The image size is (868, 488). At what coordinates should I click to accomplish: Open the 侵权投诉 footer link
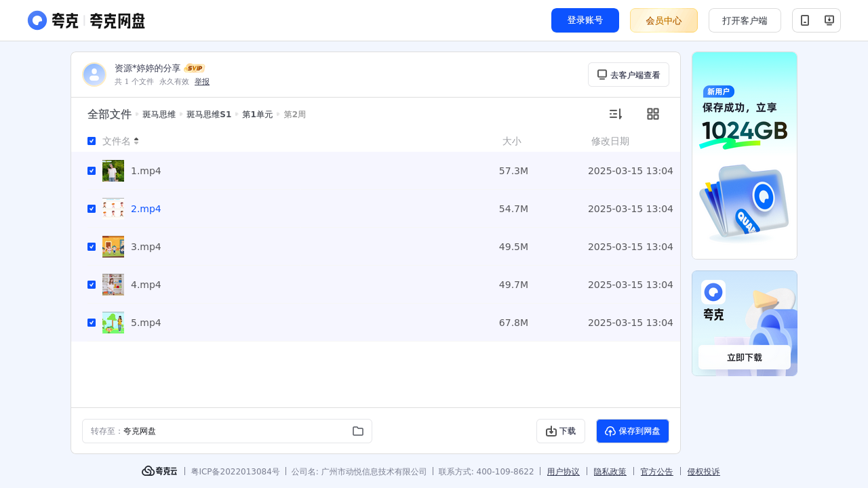tap(704, 472)
